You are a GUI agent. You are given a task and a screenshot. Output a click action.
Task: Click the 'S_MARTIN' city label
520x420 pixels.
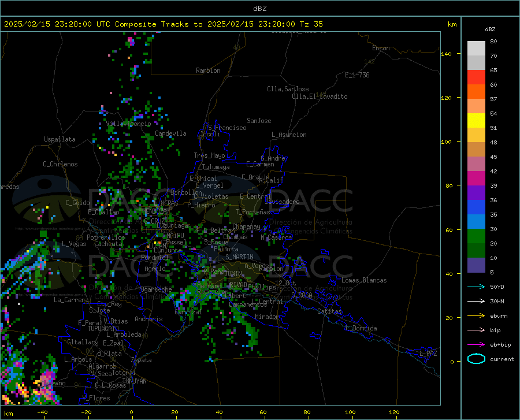[239, 257]
